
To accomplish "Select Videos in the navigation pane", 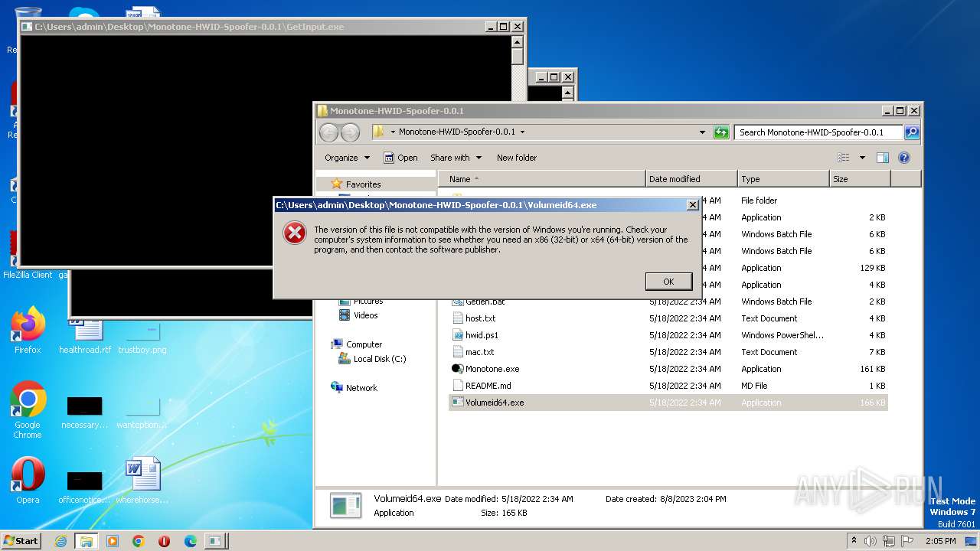I will click(x=365, y=315).
